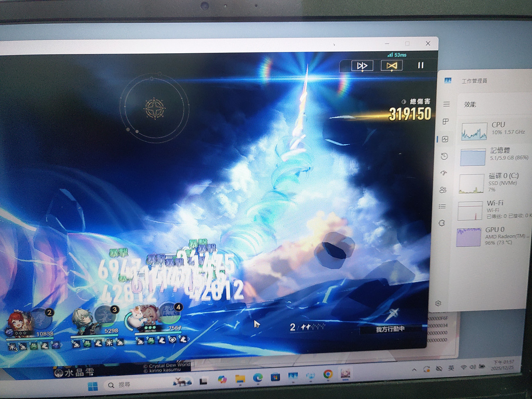Toggle the auto-battle crossed-swords button
The height and width of the screenshot is (399, 532).
pos(392,66)
